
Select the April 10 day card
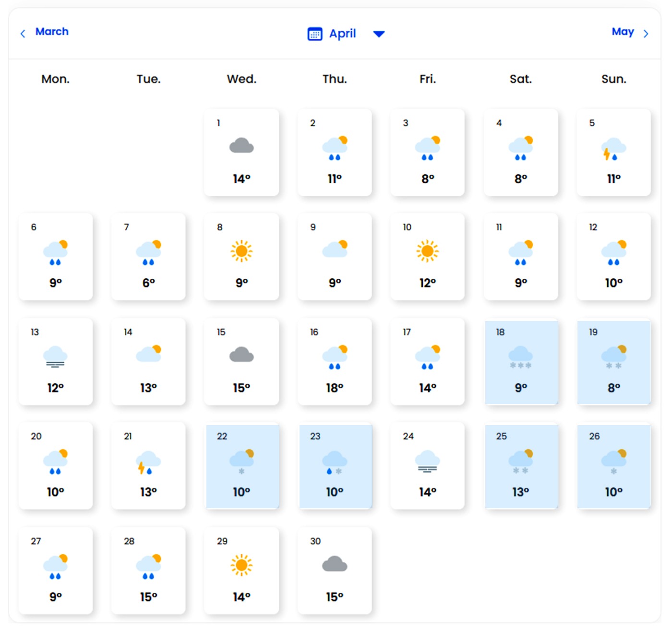click(x=427, y=257)
